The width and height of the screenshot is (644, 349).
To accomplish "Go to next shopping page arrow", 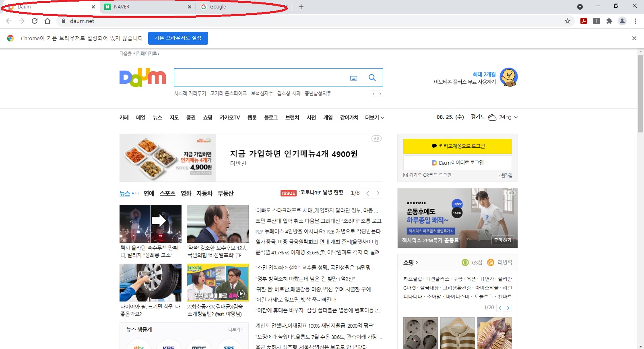I will [508, 308].
